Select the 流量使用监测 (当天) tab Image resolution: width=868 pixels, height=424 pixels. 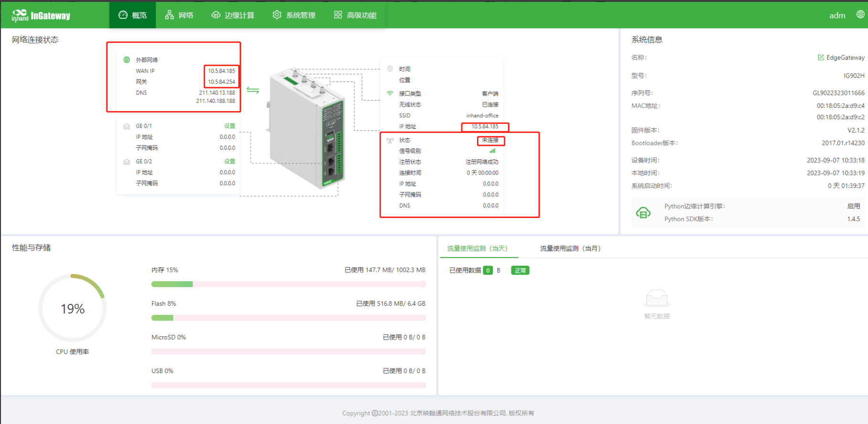pos(477,248)
